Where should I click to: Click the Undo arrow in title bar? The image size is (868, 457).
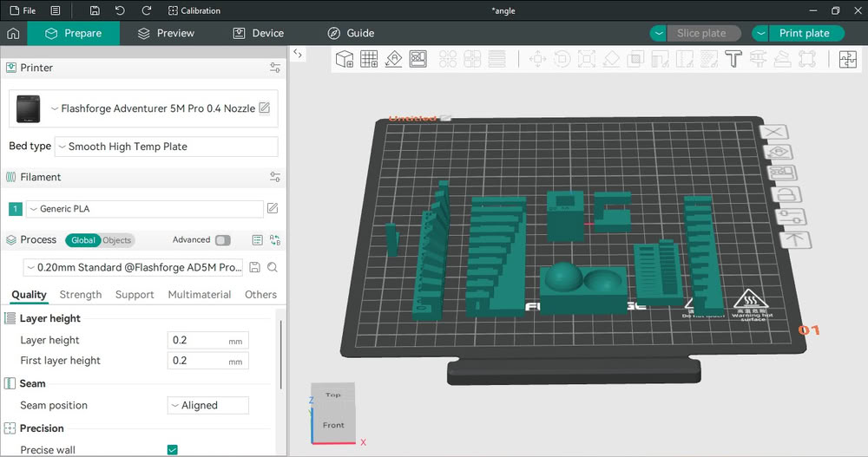(120, 10)
